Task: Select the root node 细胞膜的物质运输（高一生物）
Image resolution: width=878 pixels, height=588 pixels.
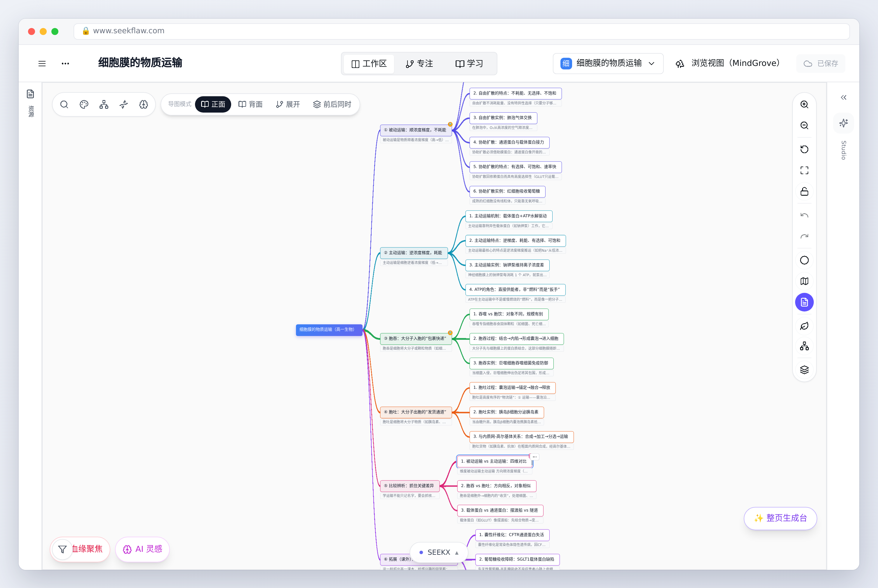Action: 329,330
